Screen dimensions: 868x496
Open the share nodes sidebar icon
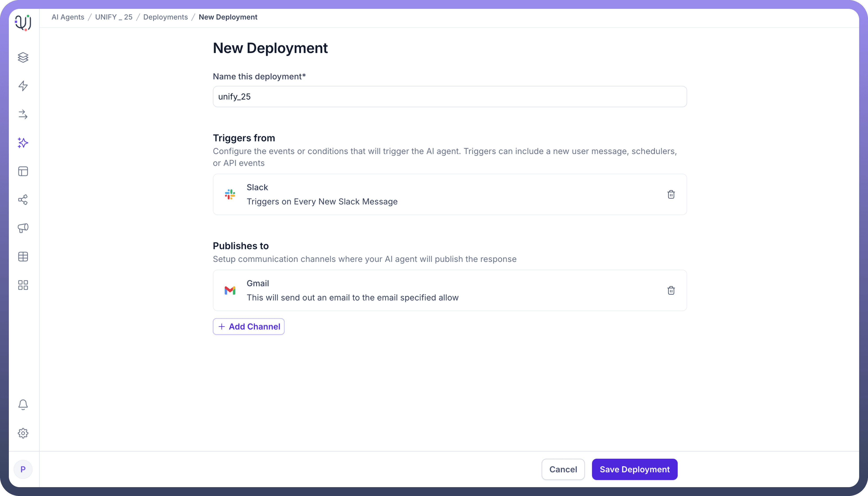(23, 200)
